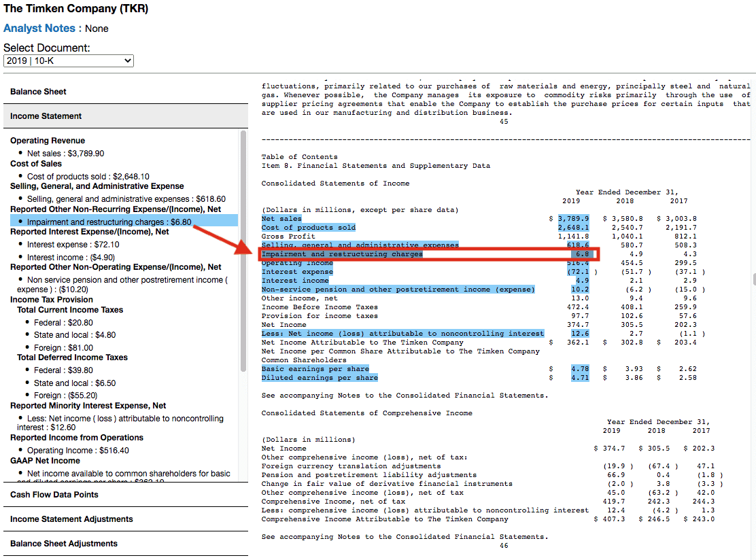Screen dimensions: 756x560
Task: Click the 'Table of Contents' text in document
Action: click(x=299, y=156)
